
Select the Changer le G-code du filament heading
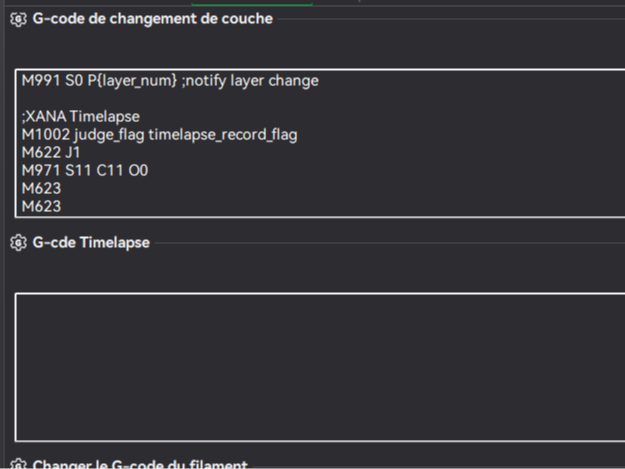140,464
